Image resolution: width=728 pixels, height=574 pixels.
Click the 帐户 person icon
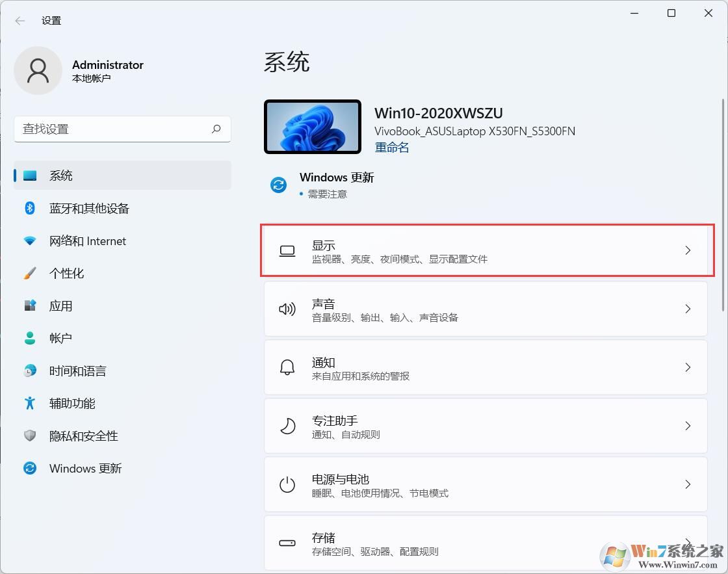31,338
